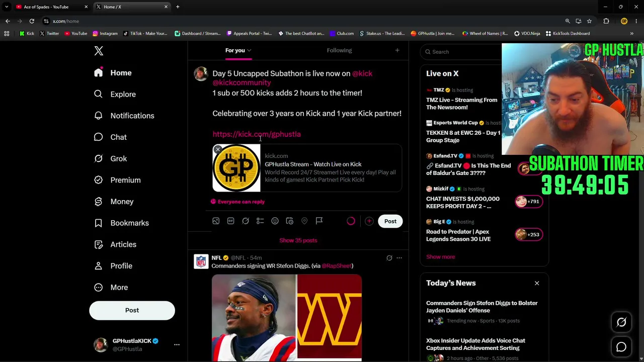This screenshot has width=644, height=362.
Task: Click the flag icon in the composer toolbar
Action: [x=319, y=221]
